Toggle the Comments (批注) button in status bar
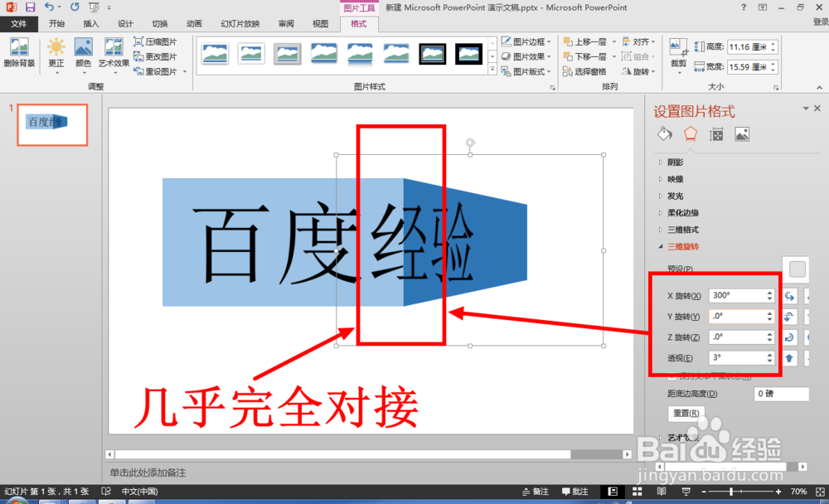Screen dimensions: 829x504 tap(575, 492)
